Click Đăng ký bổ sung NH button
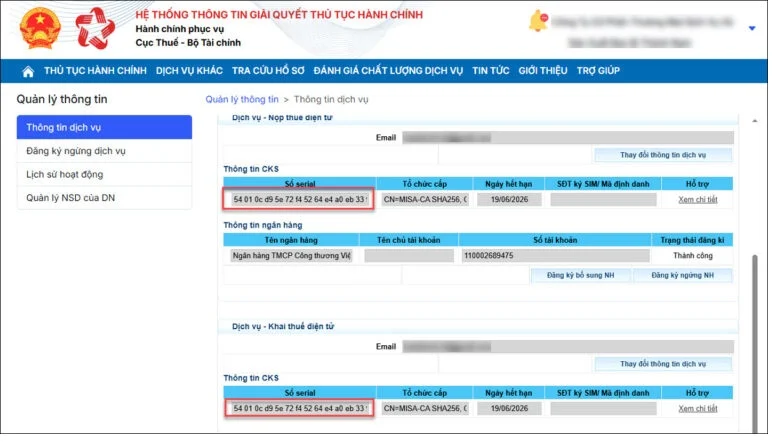772x448 pixels. click(580, 275)
